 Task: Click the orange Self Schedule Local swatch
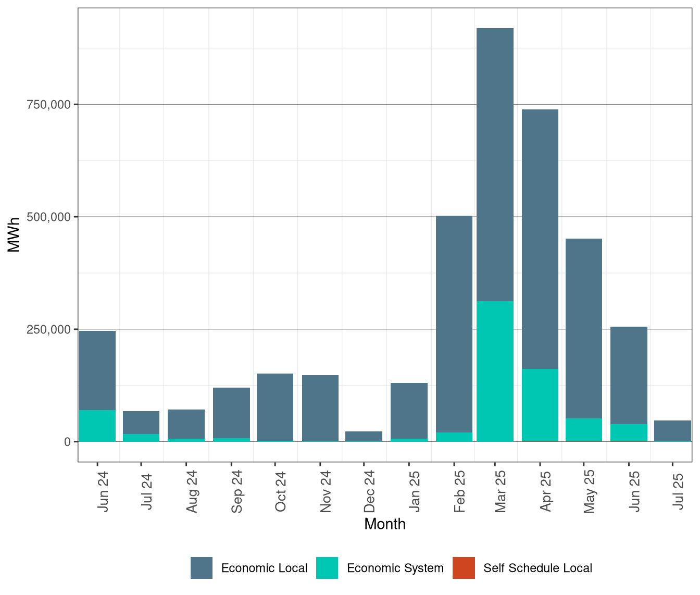(464, 568)
